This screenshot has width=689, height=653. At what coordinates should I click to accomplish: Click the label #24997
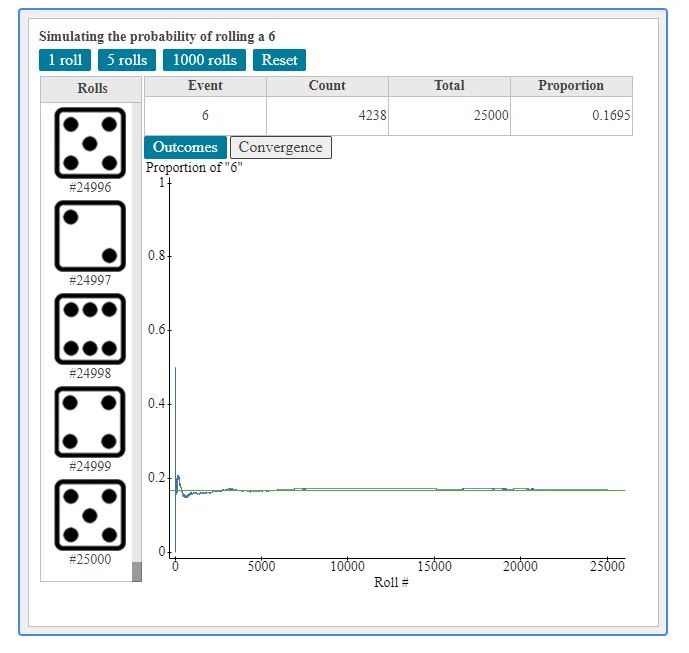[90, 280]
